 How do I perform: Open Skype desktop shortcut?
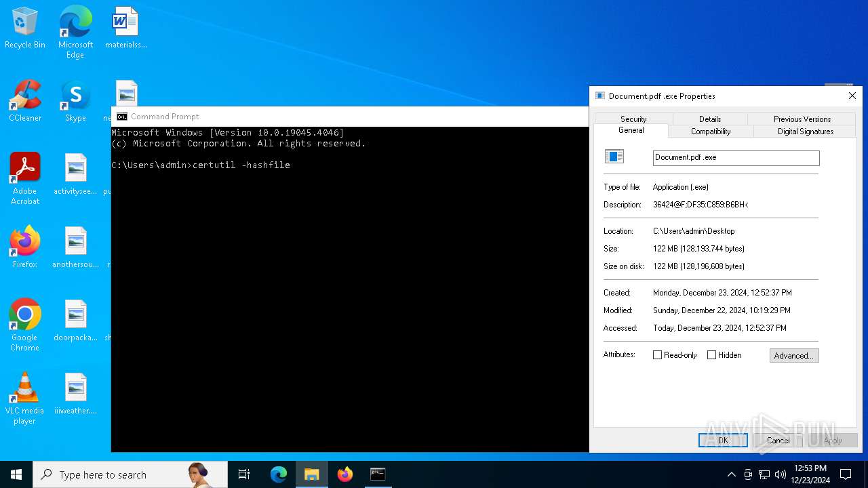tap(75, 102)
